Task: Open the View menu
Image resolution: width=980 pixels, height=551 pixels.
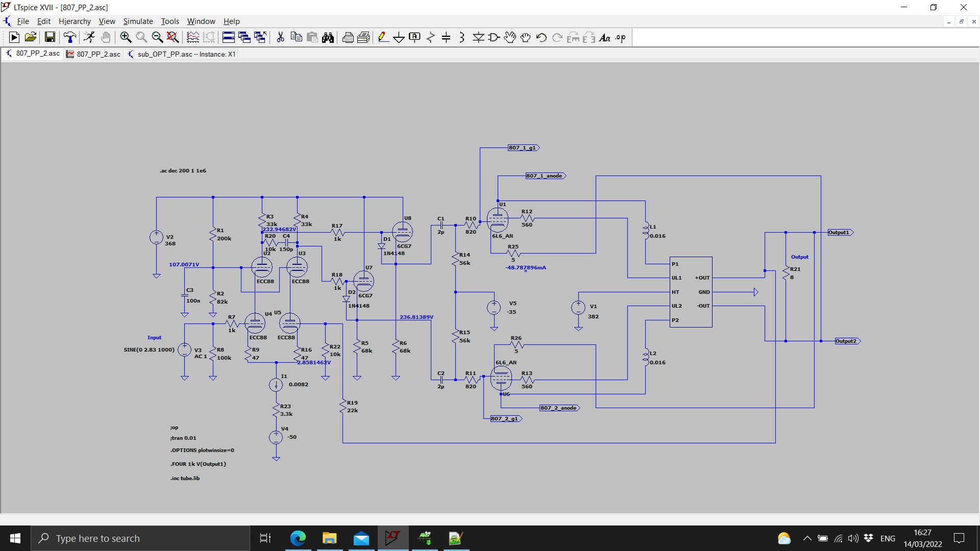Action: 107,21
